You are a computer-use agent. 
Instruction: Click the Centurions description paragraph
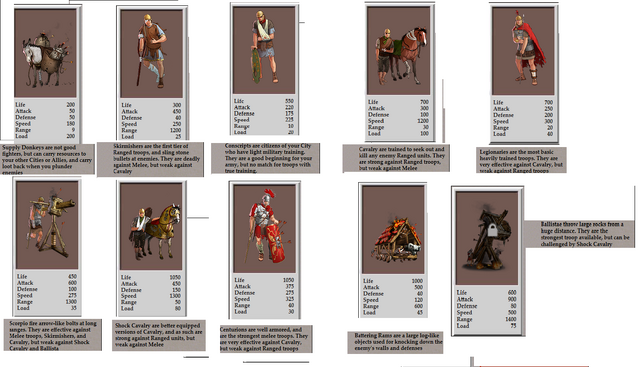pos(266,339)
